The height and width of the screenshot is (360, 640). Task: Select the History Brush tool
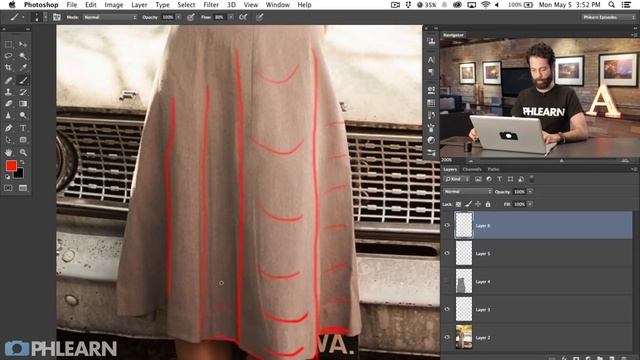pyautogui.click(x=23, y=92)
